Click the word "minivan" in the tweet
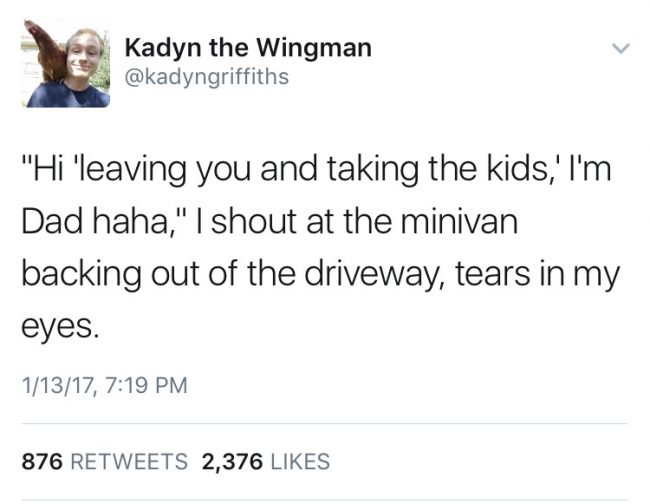 pos(459,221)
